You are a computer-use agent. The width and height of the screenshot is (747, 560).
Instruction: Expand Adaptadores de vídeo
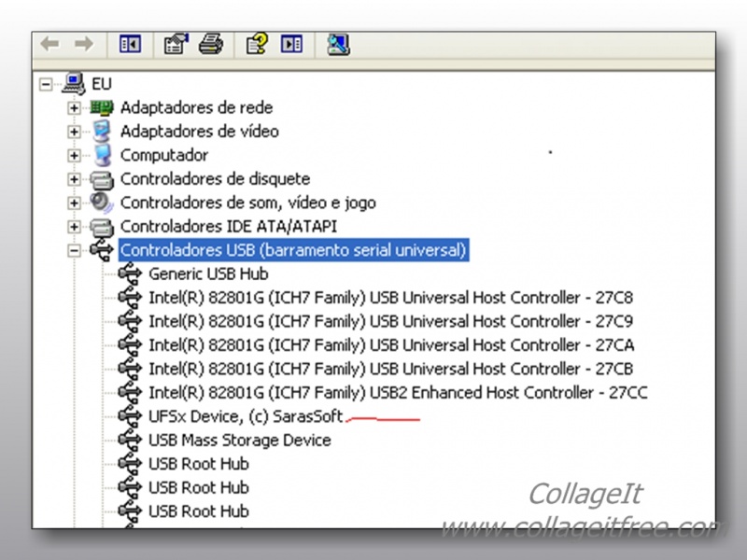coord(74,132)
